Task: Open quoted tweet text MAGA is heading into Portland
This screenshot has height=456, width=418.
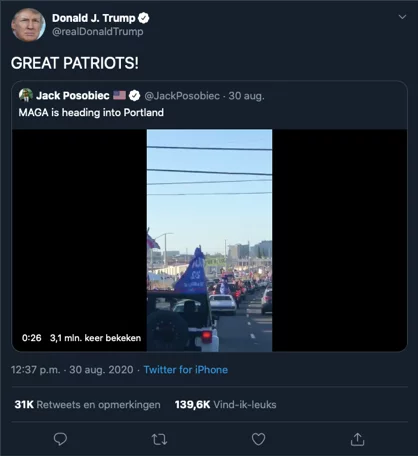Action: tap(91, 113)
